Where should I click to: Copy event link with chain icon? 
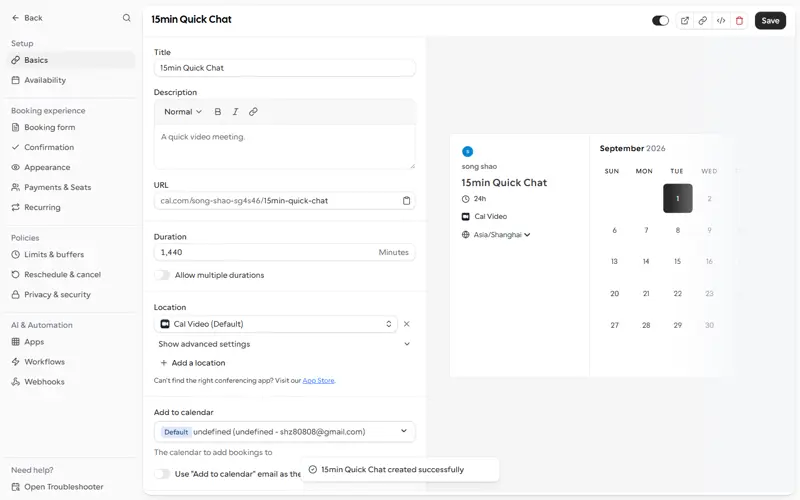(x=703, y=20)
